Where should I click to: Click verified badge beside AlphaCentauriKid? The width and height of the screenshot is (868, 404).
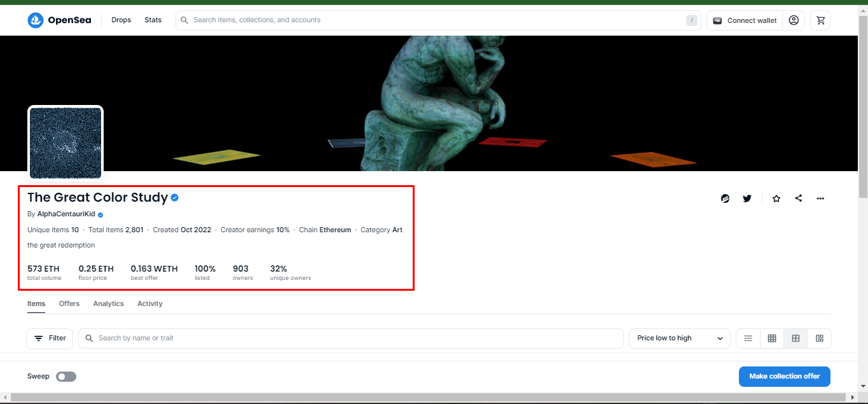click(x=100, y=215)
